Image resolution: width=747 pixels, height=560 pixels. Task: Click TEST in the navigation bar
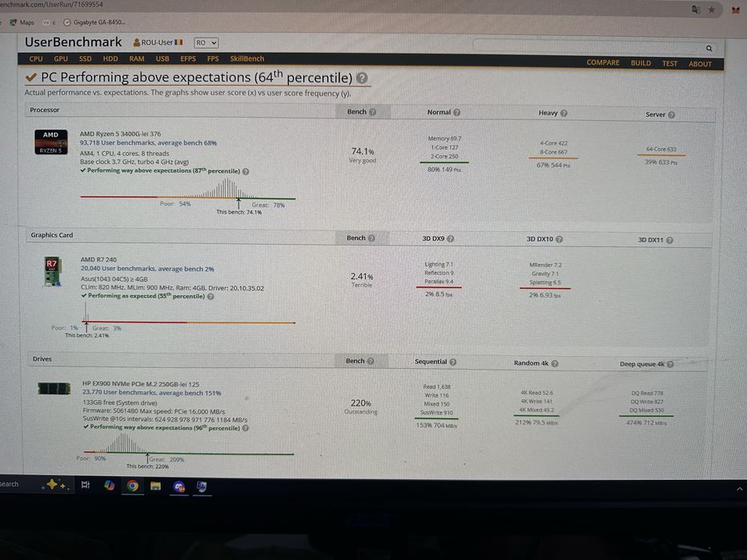click(x=669, y=63)
